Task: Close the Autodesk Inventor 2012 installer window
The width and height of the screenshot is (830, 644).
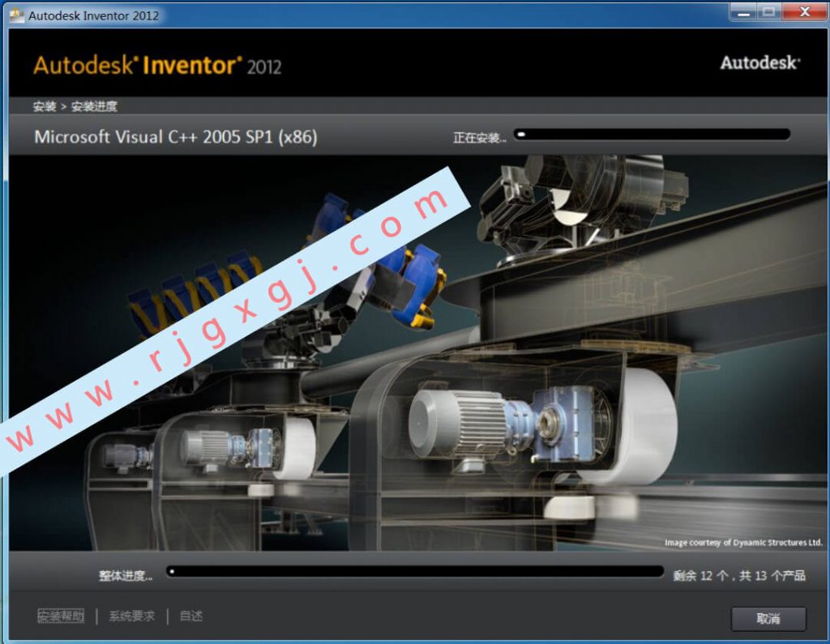Action: 805,12
